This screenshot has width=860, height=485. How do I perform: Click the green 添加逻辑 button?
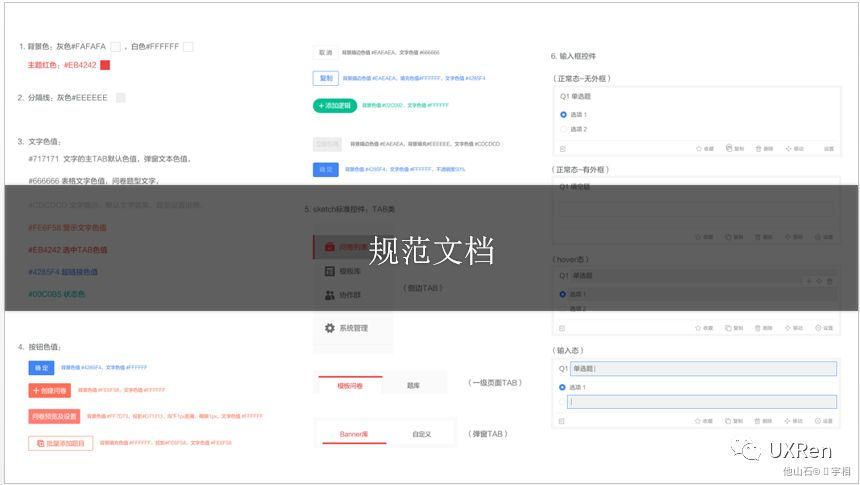335,105
